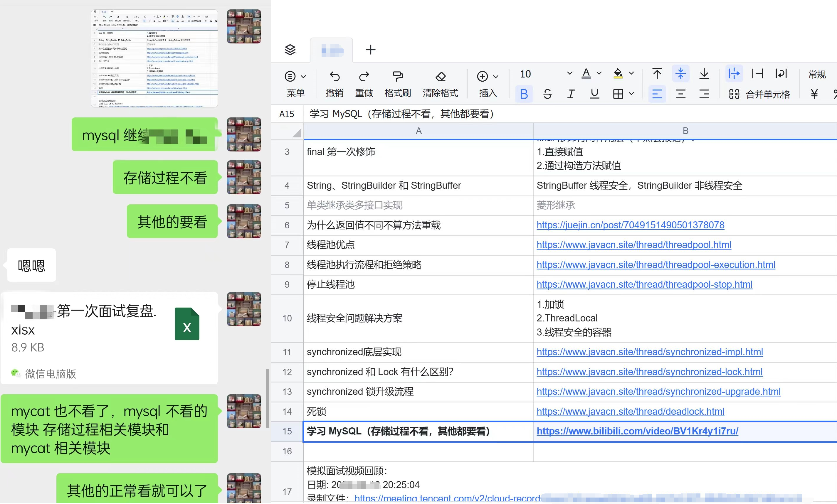The width and height of the screenshot is (837, 504).
Task: Open the 菜单 menu button
Action: click(x=295, y=84)
